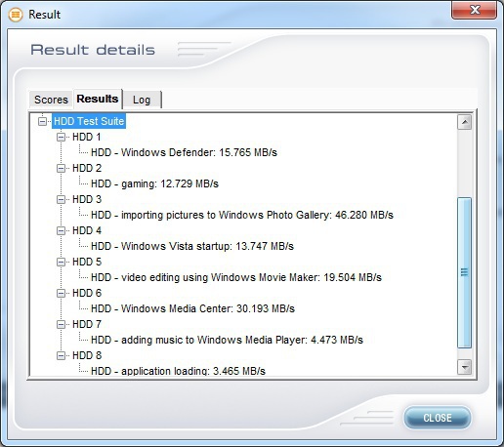Image resolution: width=504 pixels, height=447 pixels.
Task: Select the HDD 5 label
Action: click(87, 262)
